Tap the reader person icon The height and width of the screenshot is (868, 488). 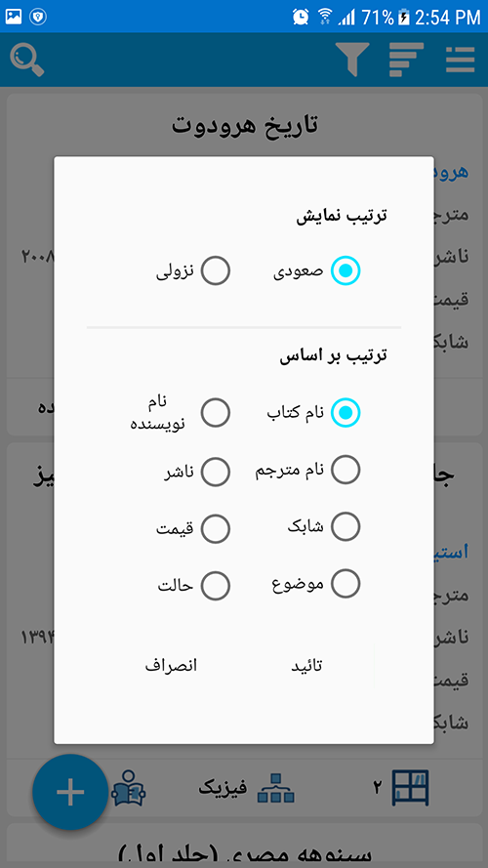click(129, 788)
